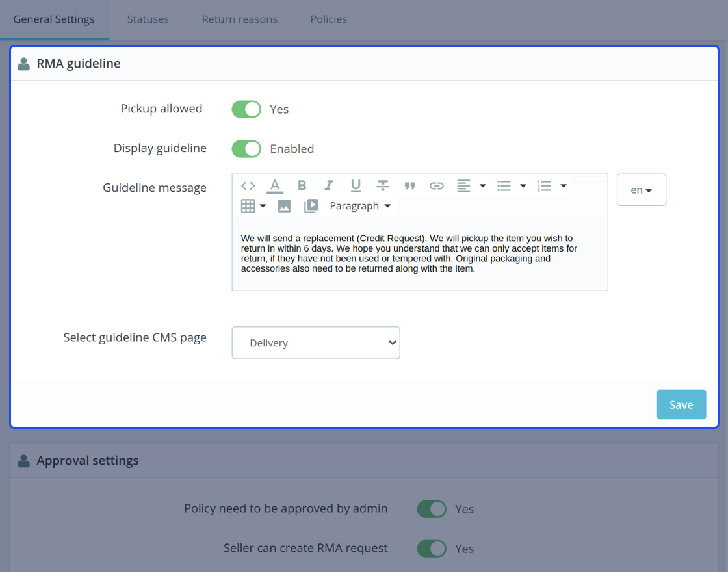Open the en language dropdown
The height and width of the screenshot is (572, 728).
pos(641,189)
